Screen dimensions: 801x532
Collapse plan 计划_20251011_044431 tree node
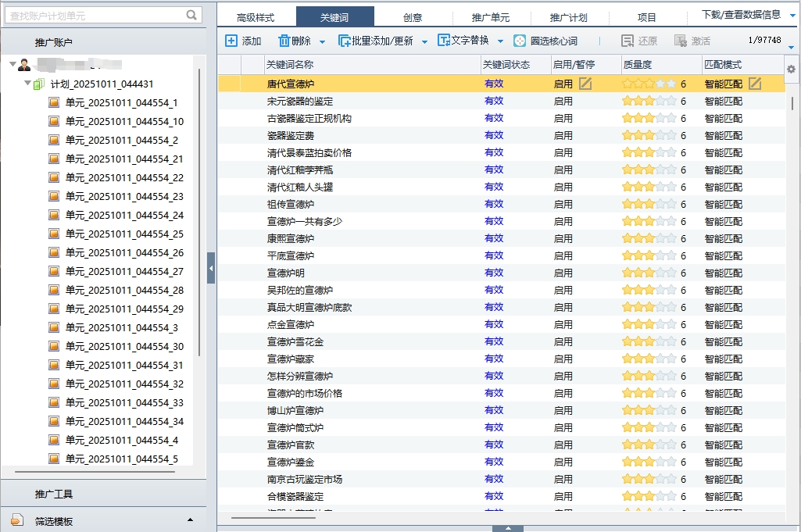point(27,84)
